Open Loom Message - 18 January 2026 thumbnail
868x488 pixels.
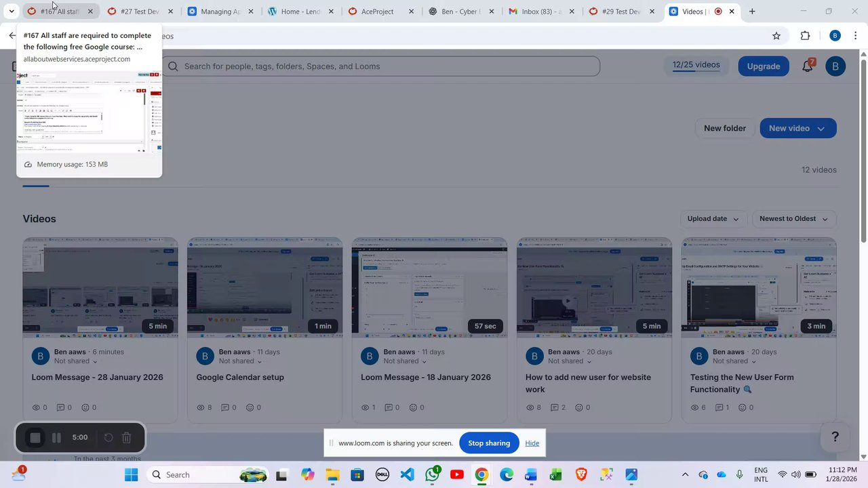point(429,287)
